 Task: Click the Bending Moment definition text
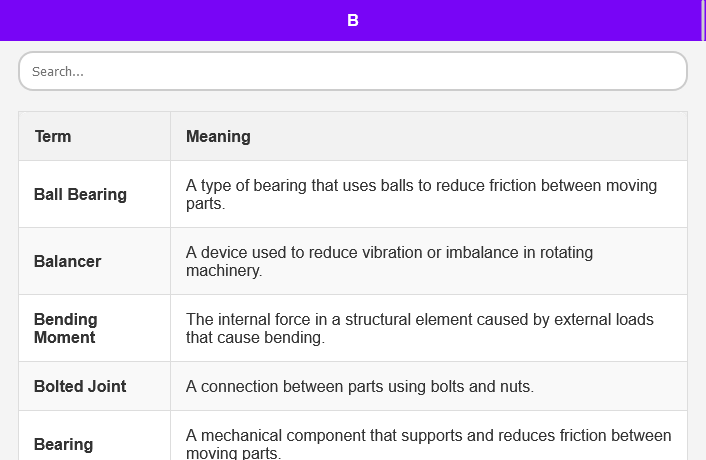coord(419,328)
